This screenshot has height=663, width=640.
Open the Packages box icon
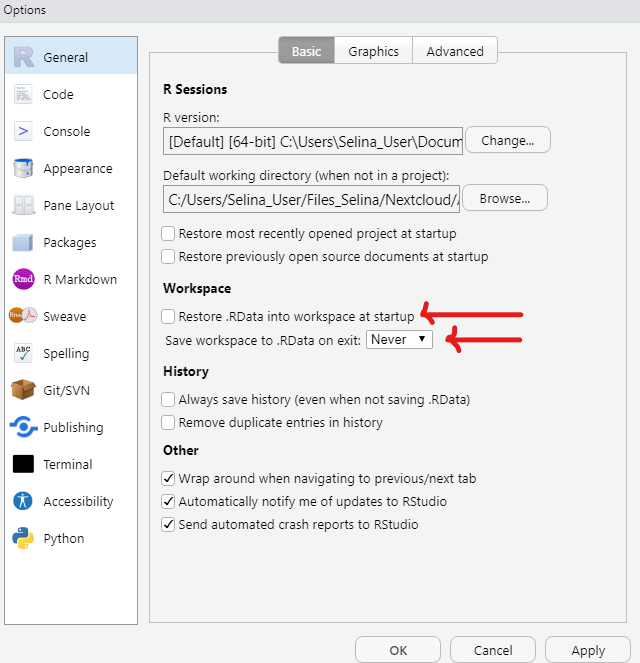pyautogui.click(x=24, y=243)
